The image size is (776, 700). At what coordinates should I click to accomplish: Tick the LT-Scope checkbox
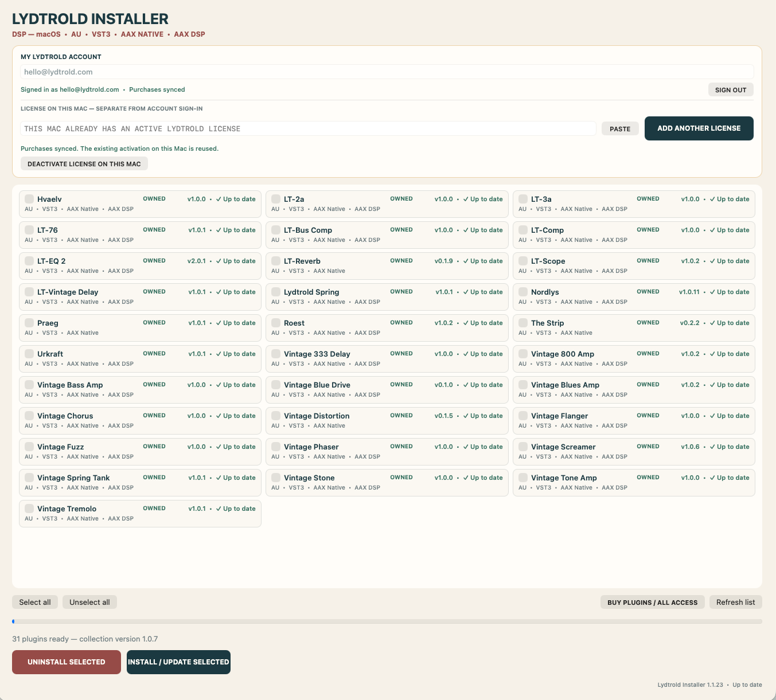523,261
